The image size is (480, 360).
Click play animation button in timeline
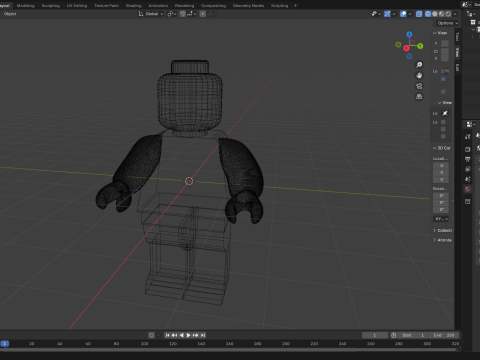click(x=188, y=335)
